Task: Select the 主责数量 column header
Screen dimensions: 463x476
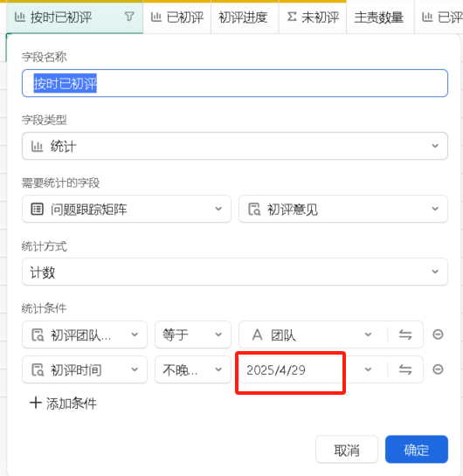Action: coord(379,17)
